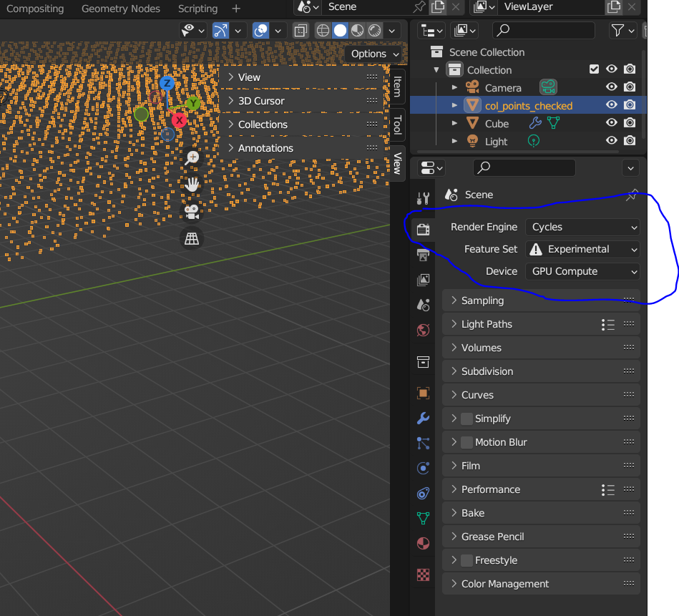Switch to the Material properties tab
679x616 pixels.
click(423, 543)
